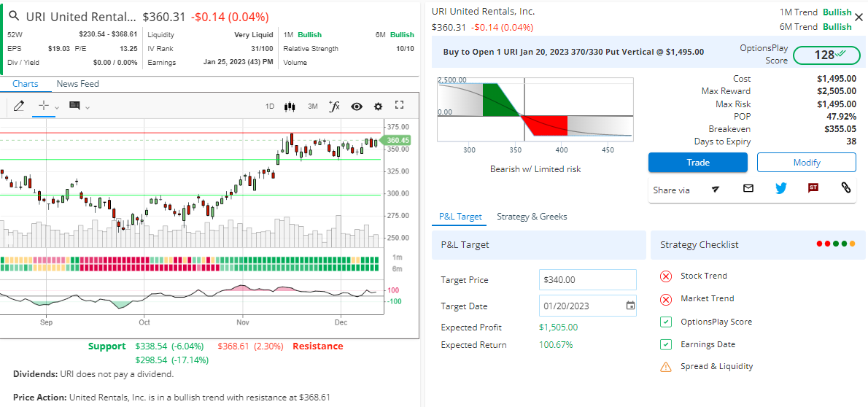Share via the paper plane icon
Viewport: 868px width, 407px height.
click(716, 189)
